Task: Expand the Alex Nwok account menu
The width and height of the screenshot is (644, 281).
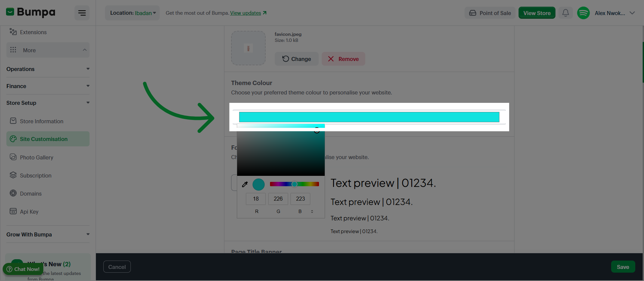Action: tap(632, 13)
